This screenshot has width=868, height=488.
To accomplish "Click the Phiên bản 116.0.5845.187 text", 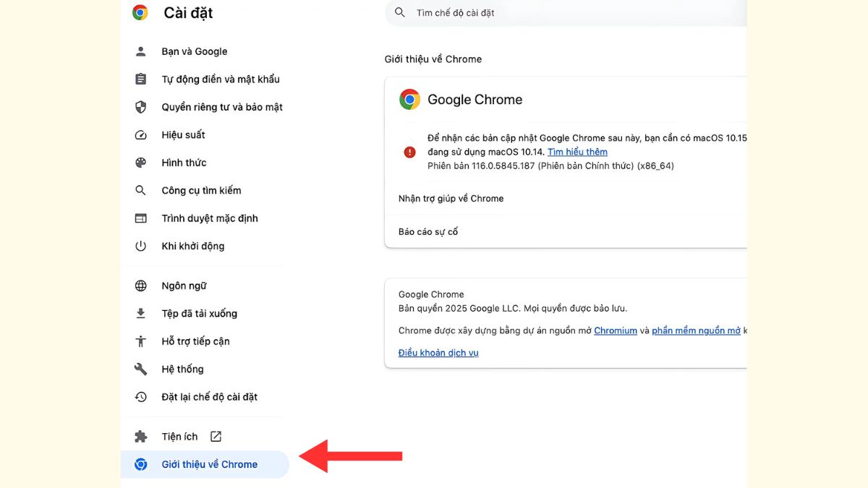I will click(x=550, y=166).
